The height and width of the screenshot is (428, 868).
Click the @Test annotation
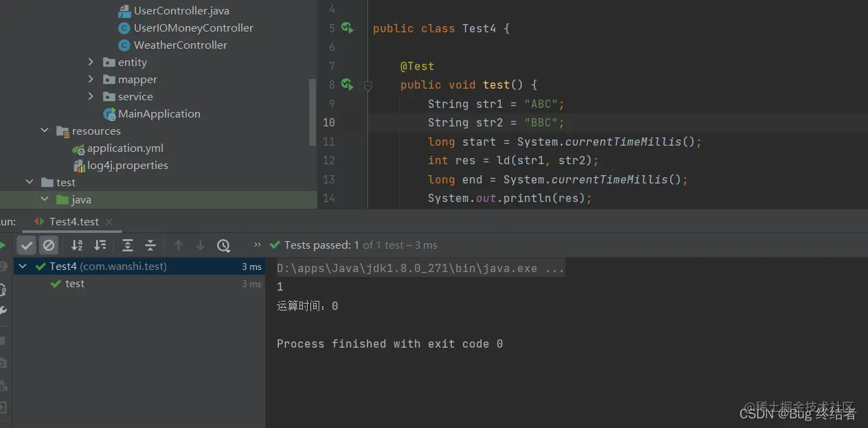tap(417, 66)
